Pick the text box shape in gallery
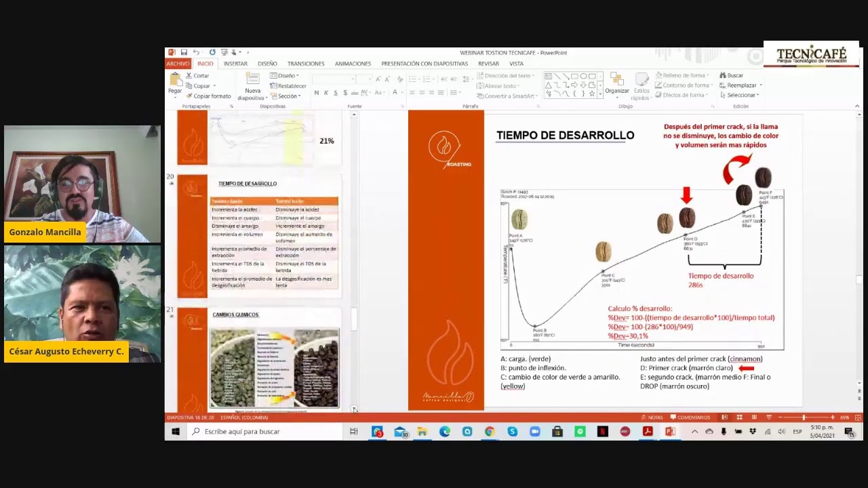 click(x=549, y=76)
